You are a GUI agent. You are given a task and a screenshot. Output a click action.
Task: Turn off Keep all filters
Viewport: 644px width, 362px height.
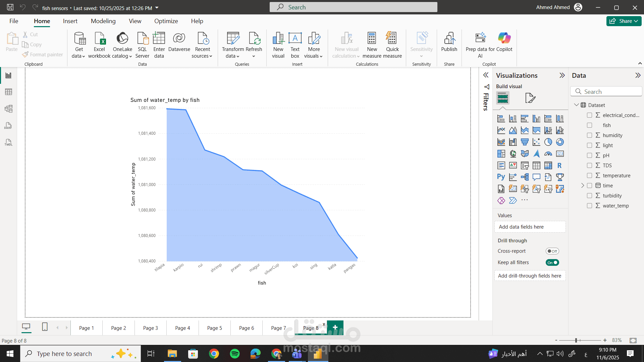click(x=552, y=262)
